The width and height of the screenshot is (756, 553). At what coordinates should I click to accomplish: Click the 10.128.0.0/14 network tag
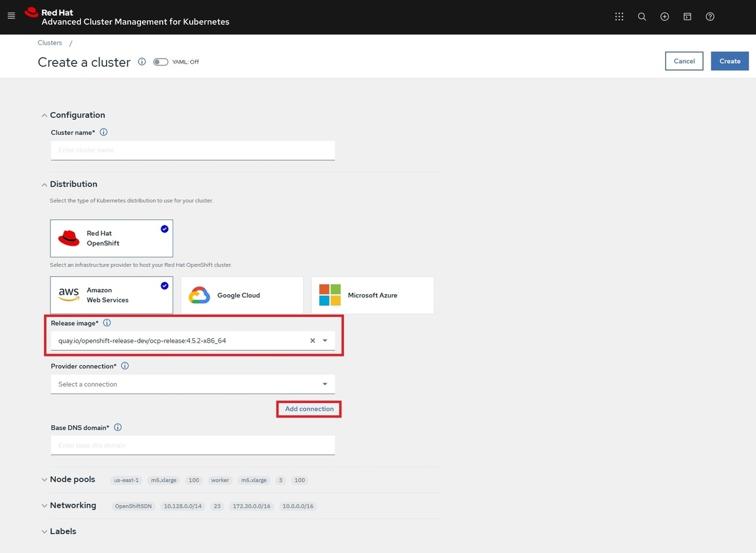[x=182, y=506]
